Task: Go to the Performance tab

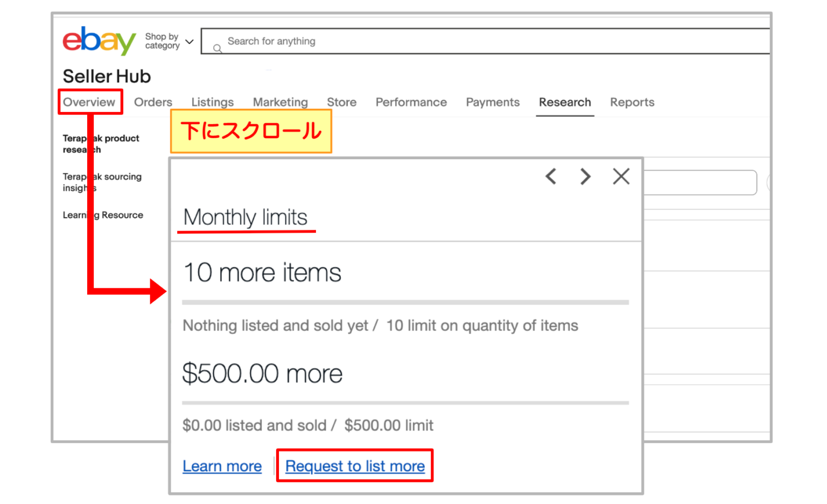Action: [411, 102]
